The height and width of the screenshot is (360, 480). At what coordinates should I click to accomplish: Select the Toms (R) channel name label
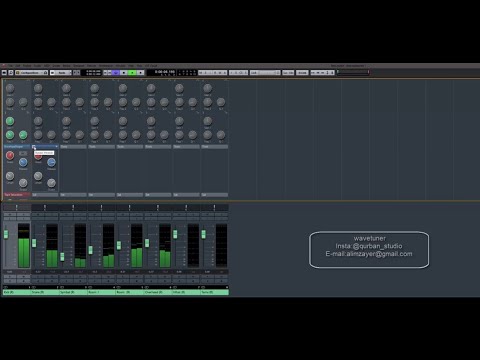pyautogui.click(x=215, y=292)
